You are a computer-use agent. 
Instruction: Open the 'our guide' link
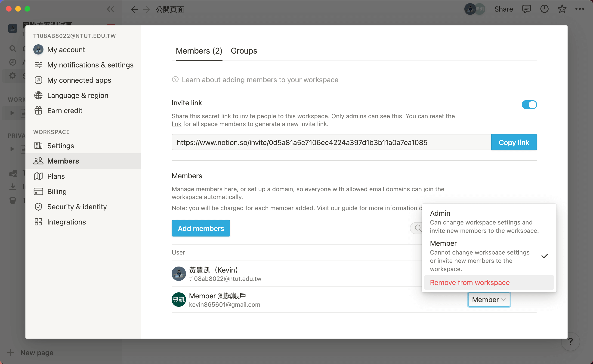tap(344, 208)
